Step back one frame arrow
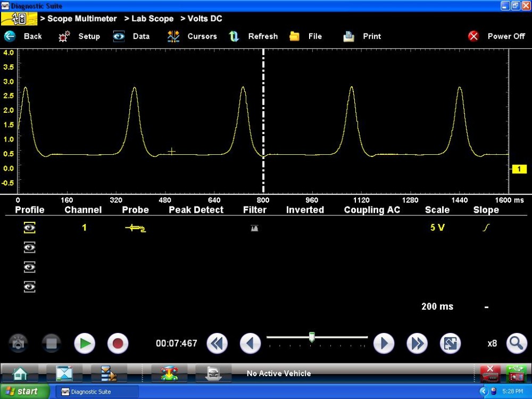The width and height of the screenshot is (532, 399). click(250, 344)
